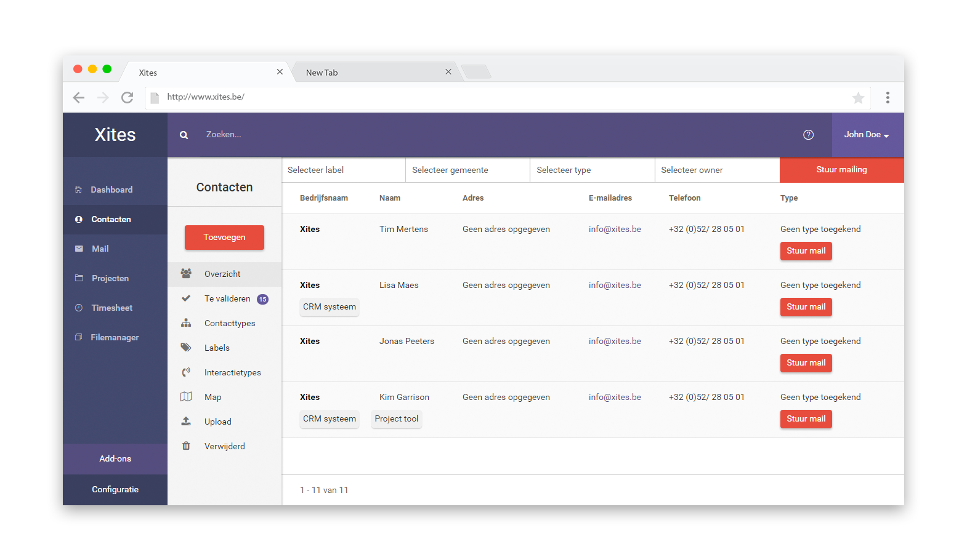967x560 pixels.
Task: Click the page document icon in address bar
Action: [x=155, y=97]
